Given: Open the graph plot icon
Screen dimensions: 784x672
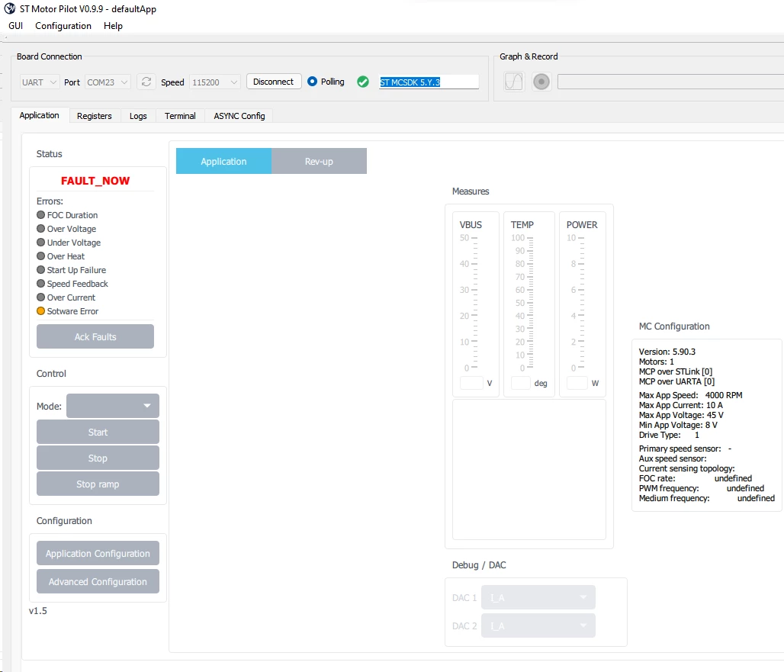Looking at the screenshot, I should click(513, 82).
